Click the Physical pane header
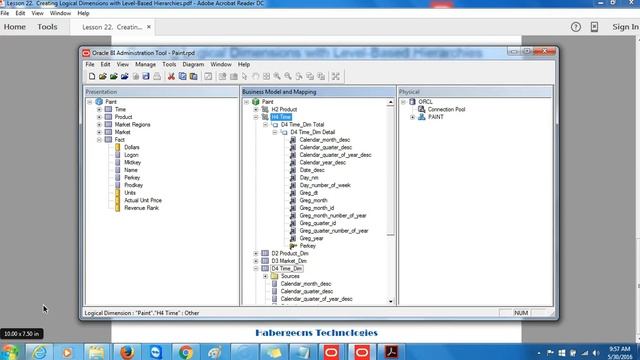The height and width of the screenshot is (360, 640). (476, 92)
